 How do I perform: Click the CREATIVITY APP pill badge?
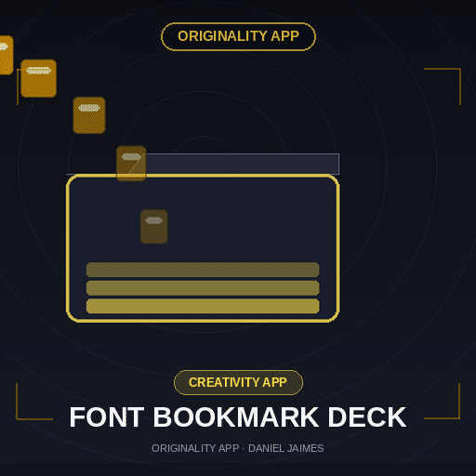coord(238,382)
